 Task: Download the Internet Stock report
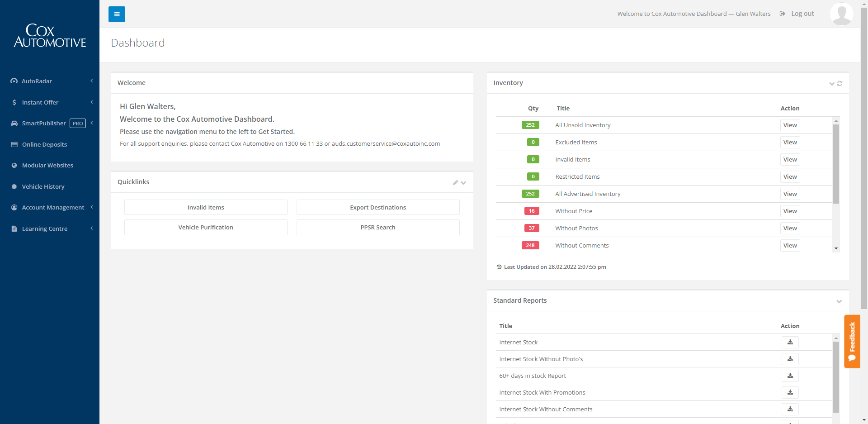790,342
